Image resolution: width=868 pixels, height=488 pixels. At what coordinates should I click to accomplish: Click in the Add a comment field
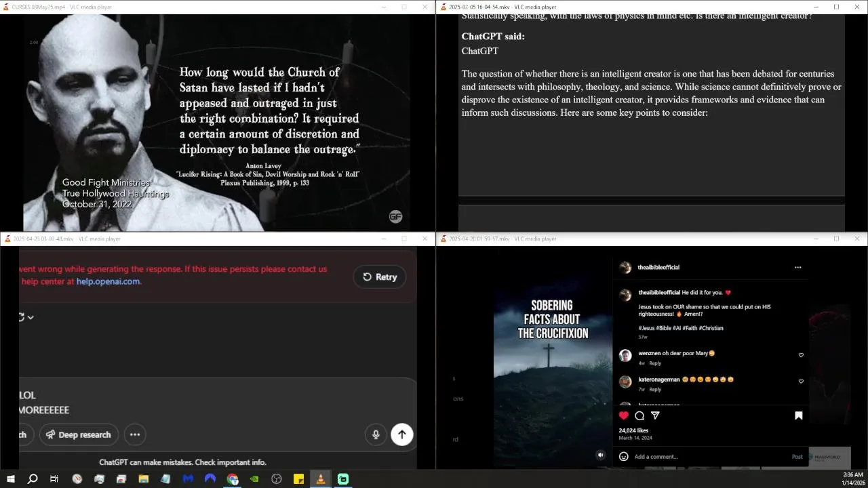coord(711,457)
